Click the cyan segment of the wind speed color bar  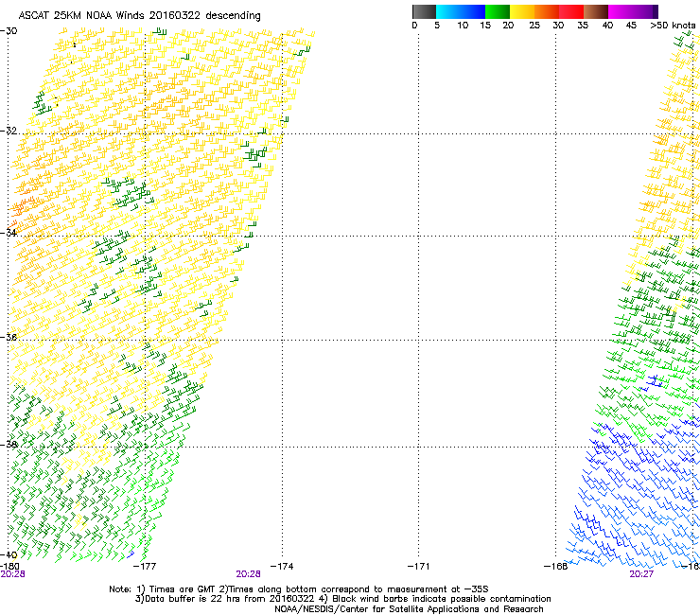coord(448,11)
